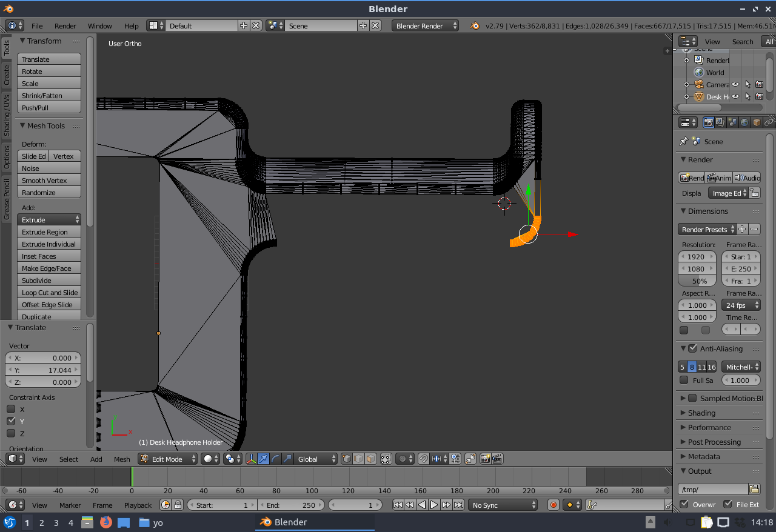Click the resolution percentage 50% slider

coord(697,281)
